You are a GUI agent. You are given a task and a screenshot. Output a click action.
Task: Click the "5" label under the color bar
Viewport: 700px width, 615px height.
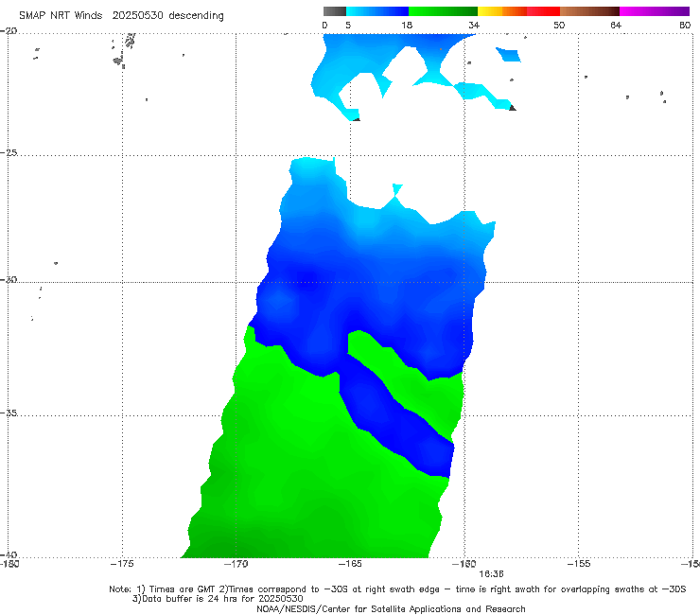[348, 26]
